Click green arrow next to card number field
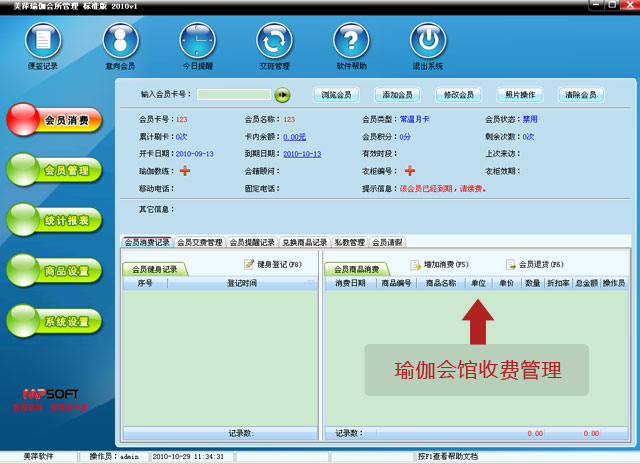Screen dimensions: 640x464 pyautogui.click(x=283, y=95)
